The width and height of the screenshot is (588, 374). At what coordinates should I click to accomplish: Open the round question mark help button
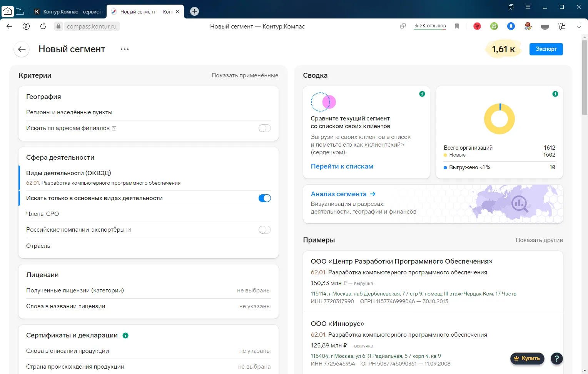tap(556, 359)
